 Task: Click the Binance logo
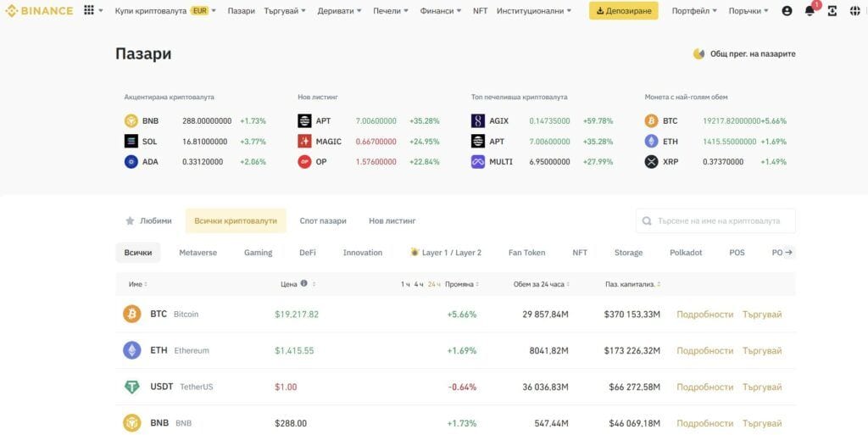click(39, 10)
